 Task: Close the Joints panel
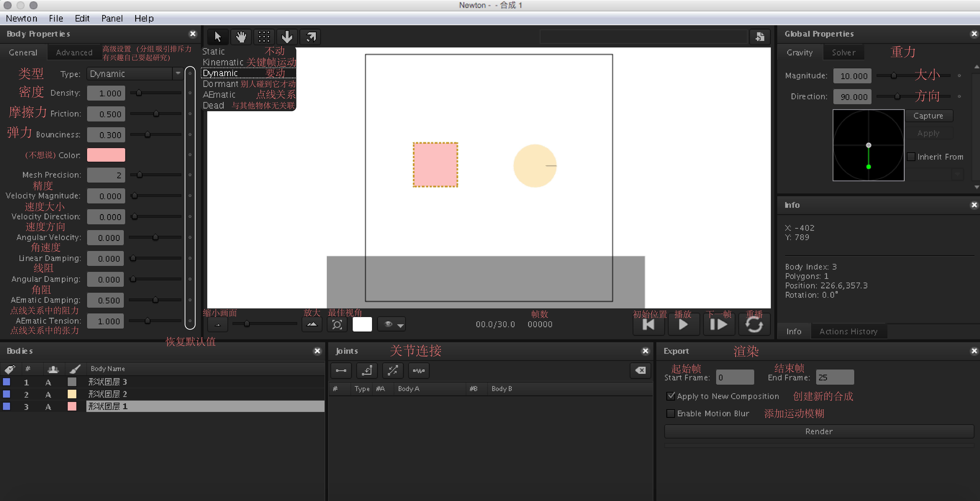[645, 351]
